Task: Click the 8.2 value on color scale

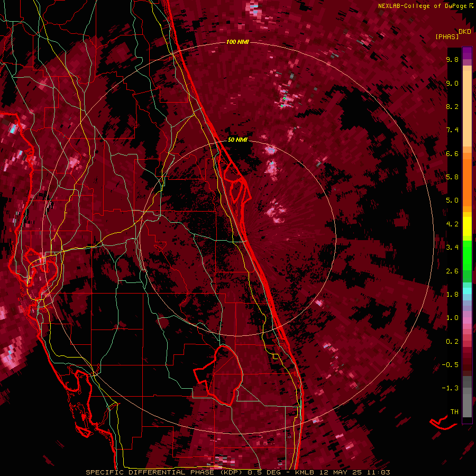Action: pos(452,106)
